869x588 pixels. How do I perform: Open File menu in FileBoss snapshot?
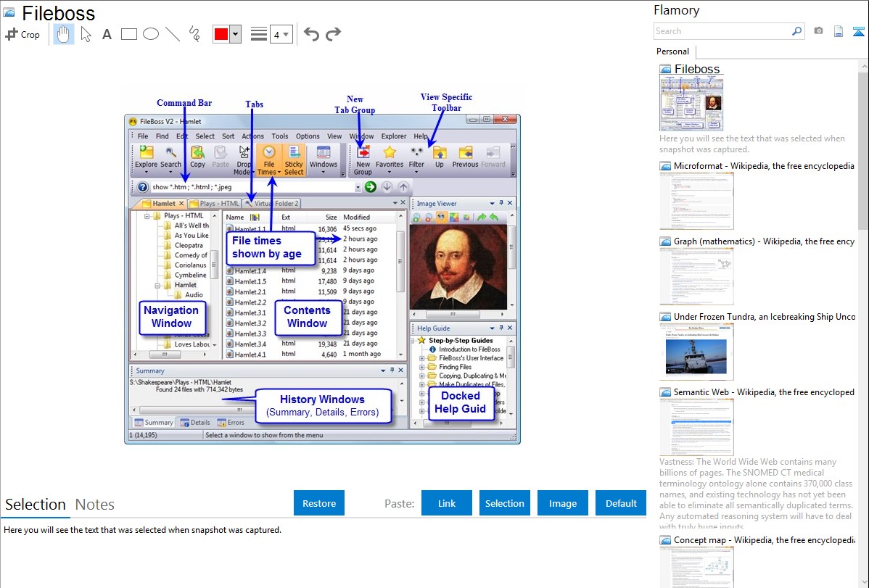(142, 136)
